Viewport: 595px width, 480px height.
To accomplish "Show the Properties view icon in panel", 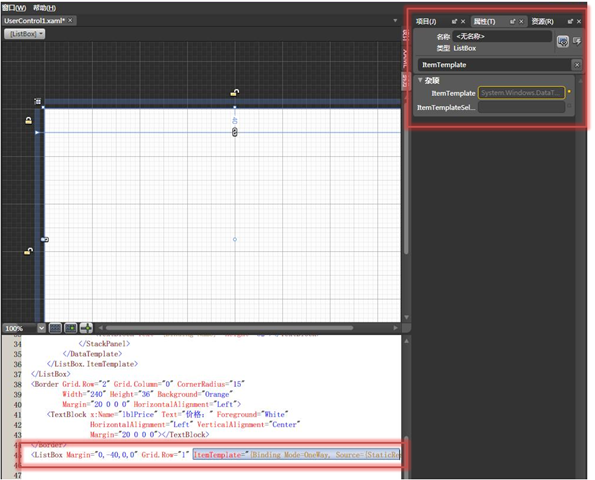I will (x=563, y=41).
